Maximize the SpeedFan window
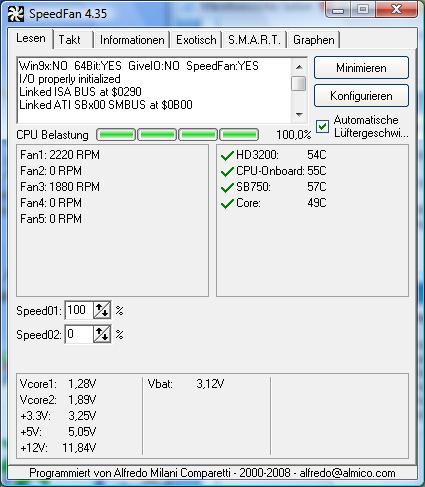This screenshot has width=425, height=487. click(x=363, y=10)
